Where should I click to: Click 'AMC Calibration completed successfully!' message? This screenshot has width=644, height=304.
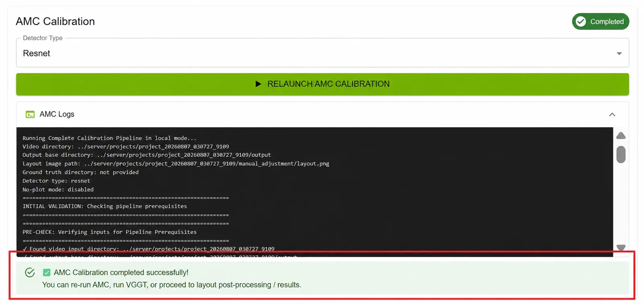pyautogui.click(x=121, y=273)
